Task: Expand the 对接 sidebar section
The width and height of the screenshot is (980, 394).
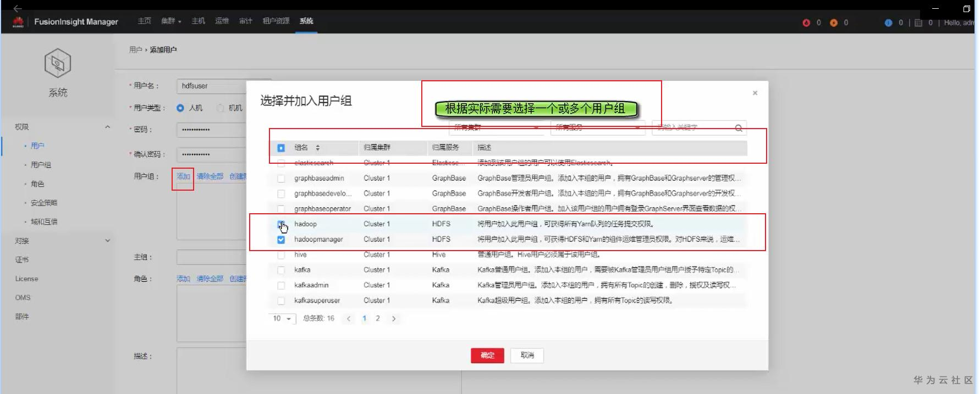Action: (107, 241)
